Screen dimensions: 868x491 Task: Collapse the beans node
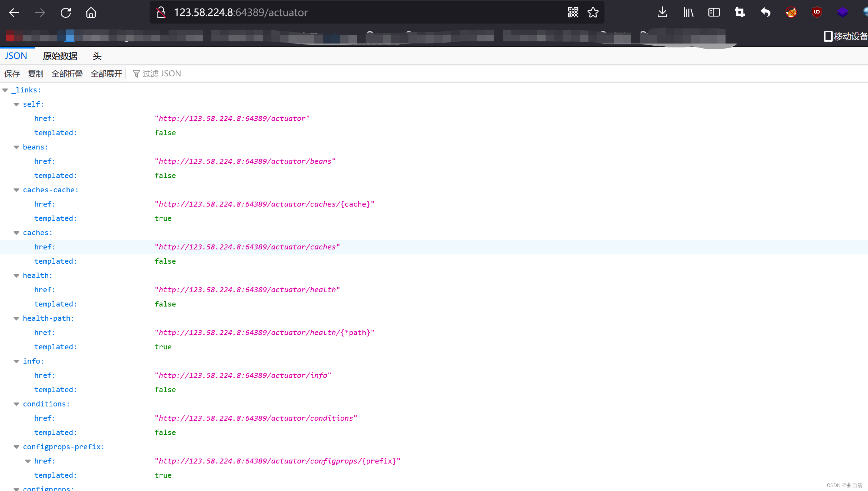point(16,147)
